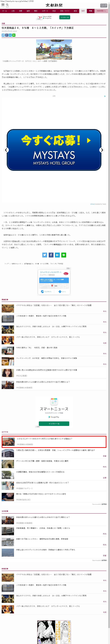
Task: Click the デジタル版ログイン button
Action: (104, 5)
